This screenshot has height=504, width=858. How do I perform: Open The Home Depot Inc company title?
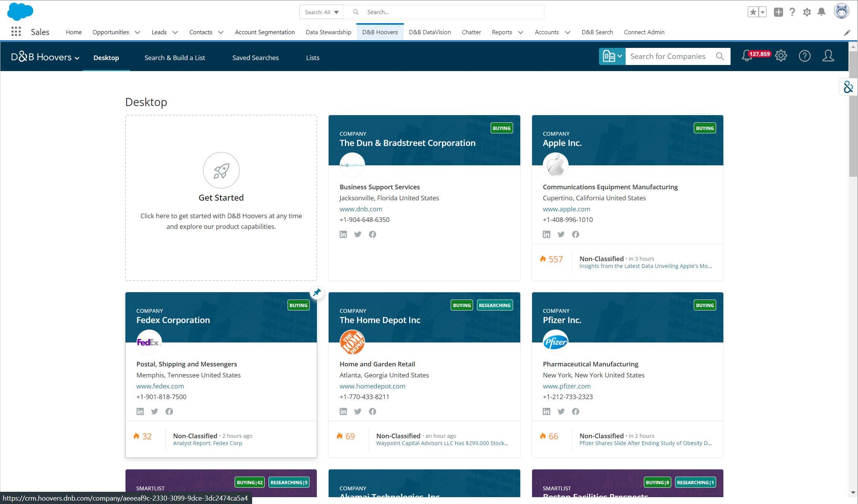point(380,320)
